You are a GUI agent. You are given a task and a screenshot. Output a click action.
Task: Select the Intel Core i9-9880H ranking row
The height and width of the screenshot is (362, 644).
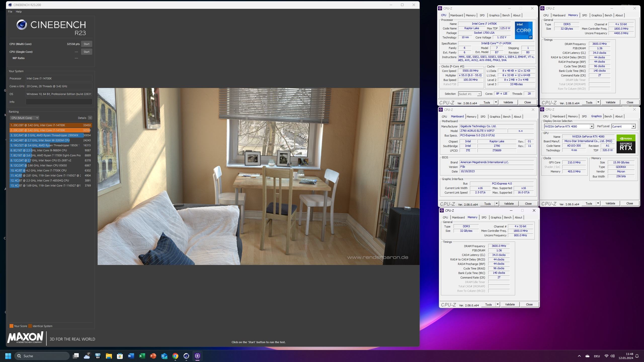coord(51,150)
